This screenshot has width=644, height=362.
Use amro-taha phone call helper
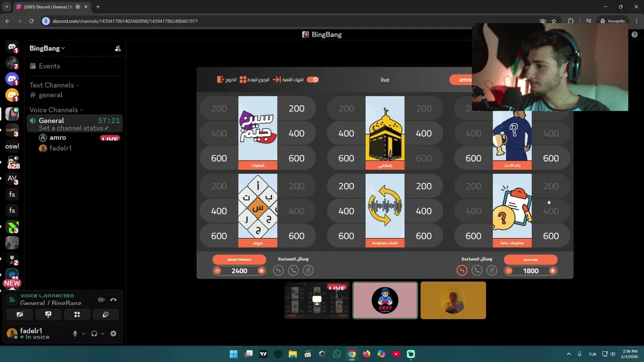coord(477,270)
